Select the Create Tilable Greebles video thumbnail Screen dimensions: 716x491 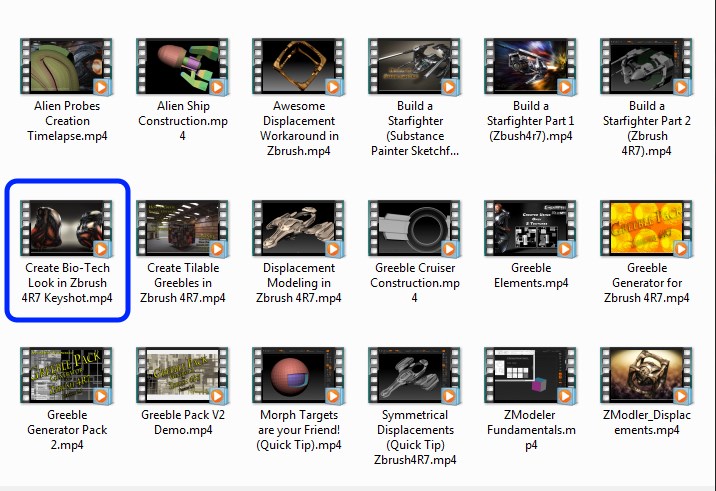pyautogui.click(x=183, y=228)
